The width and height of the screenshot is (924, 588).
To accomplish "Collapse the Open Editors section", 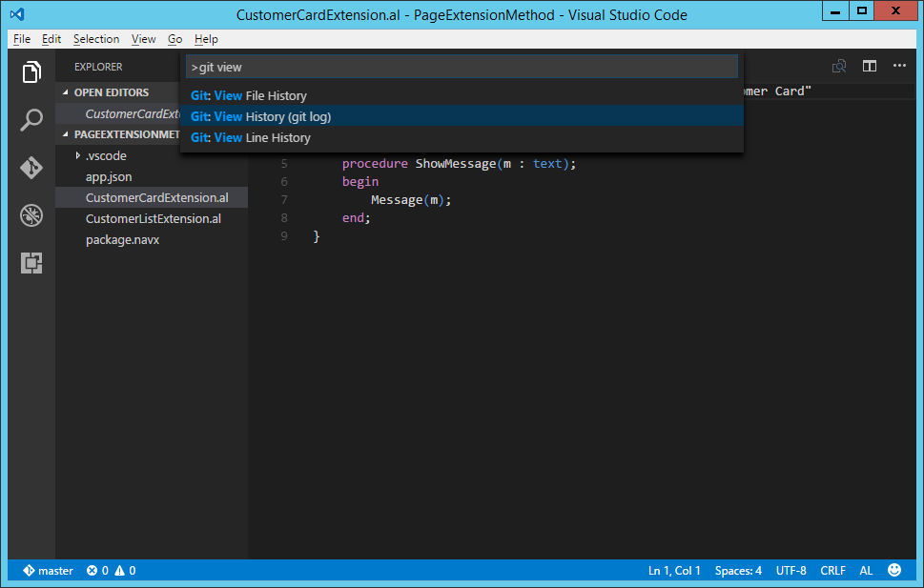I will [118, 92].
